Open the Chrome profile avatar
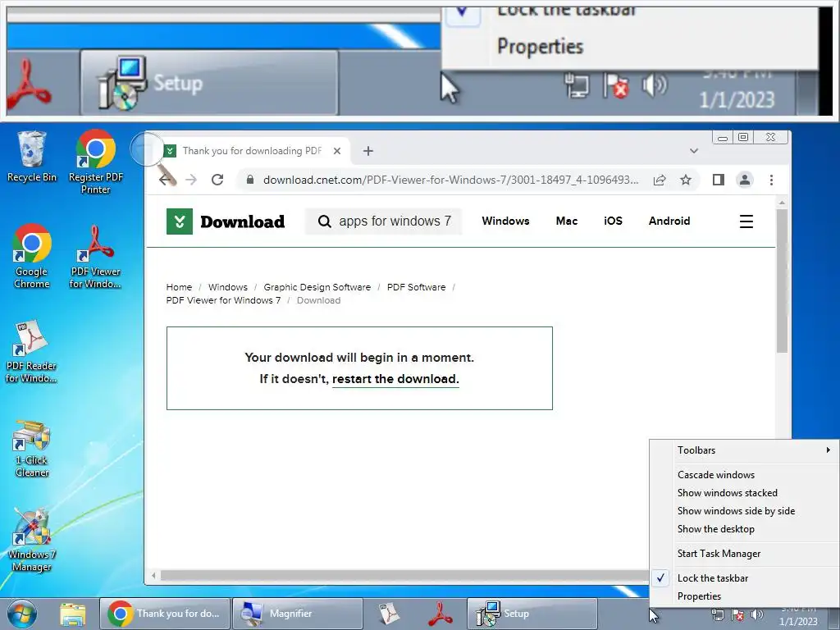 click(745, 180)
